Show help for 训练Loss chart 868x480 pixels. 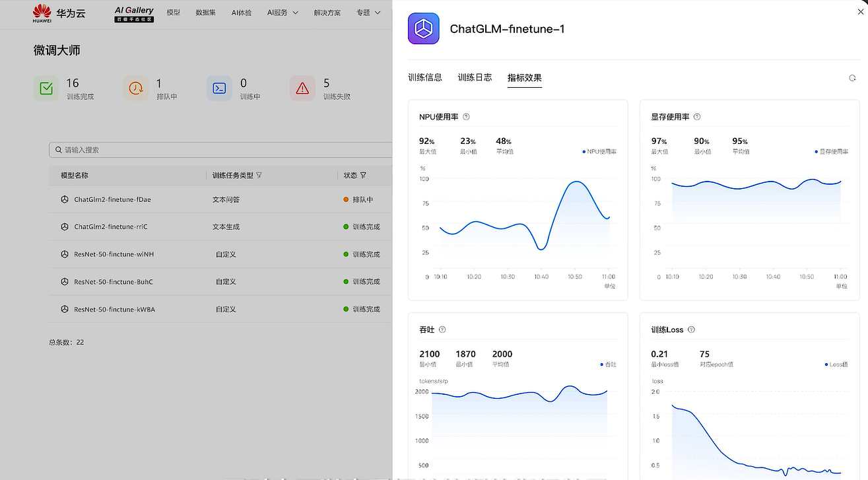(x=691, y=329)
